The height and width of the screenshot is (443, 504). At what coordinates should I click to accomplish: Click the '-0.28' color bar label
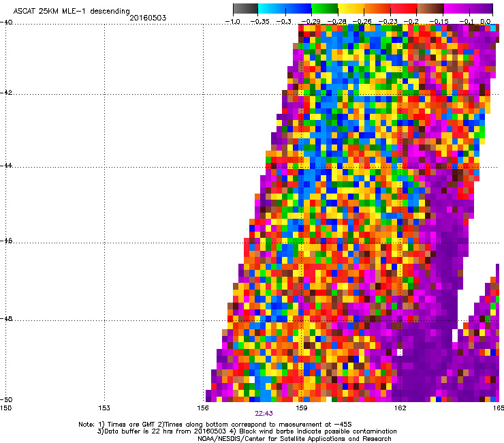pos(337,22)
